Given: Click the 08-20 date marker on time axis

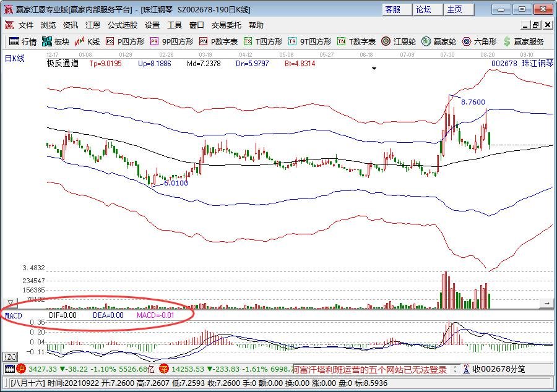Looking at the screenshot, I should tap(488, 54).
